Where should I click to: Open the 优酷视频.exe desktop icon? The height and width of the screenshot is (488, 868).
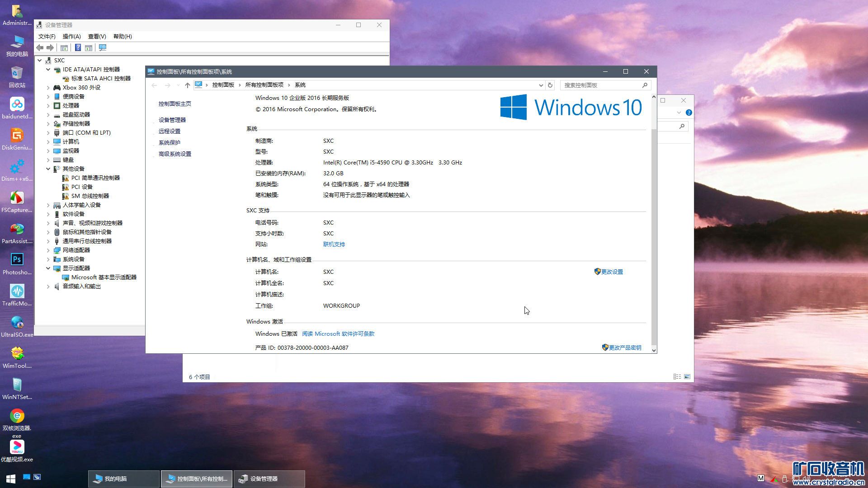click(17, 451)
